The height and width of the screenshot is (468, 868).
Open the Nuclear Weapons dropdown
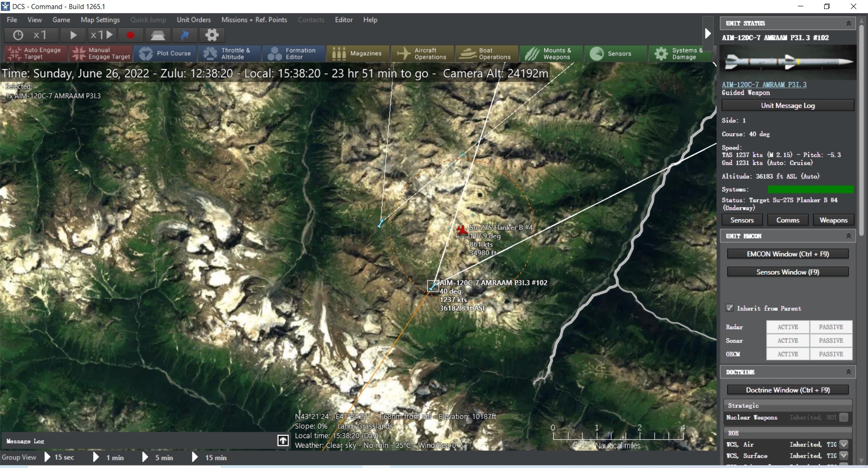844,417
